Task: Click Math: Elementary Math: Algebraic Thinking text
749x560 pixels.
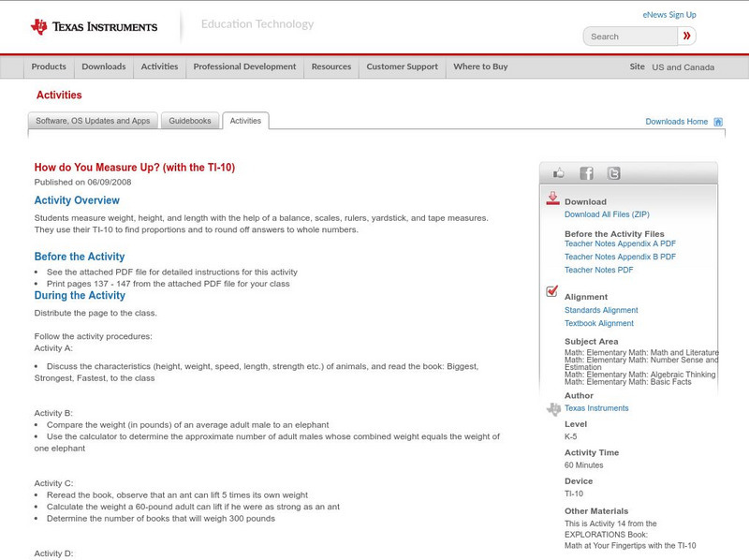Action: pyautogui.click(x=640, y=375)
